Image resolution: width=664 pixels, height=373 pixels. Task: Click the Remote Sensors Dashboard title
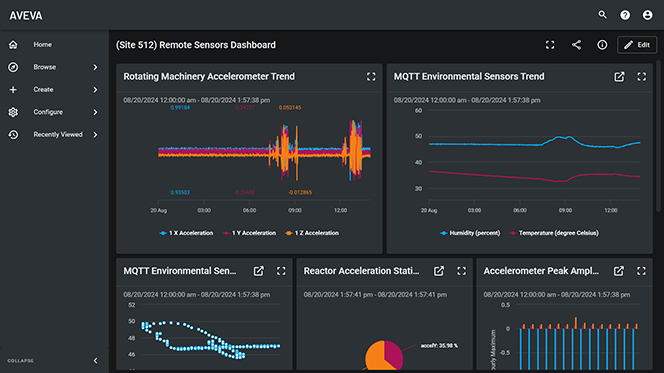196,45
